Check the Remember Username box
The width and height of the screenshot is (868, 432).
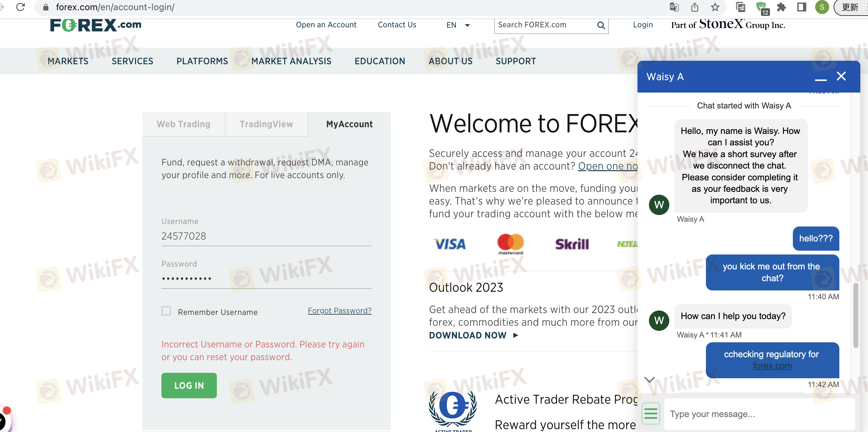[x=166, y=310]
